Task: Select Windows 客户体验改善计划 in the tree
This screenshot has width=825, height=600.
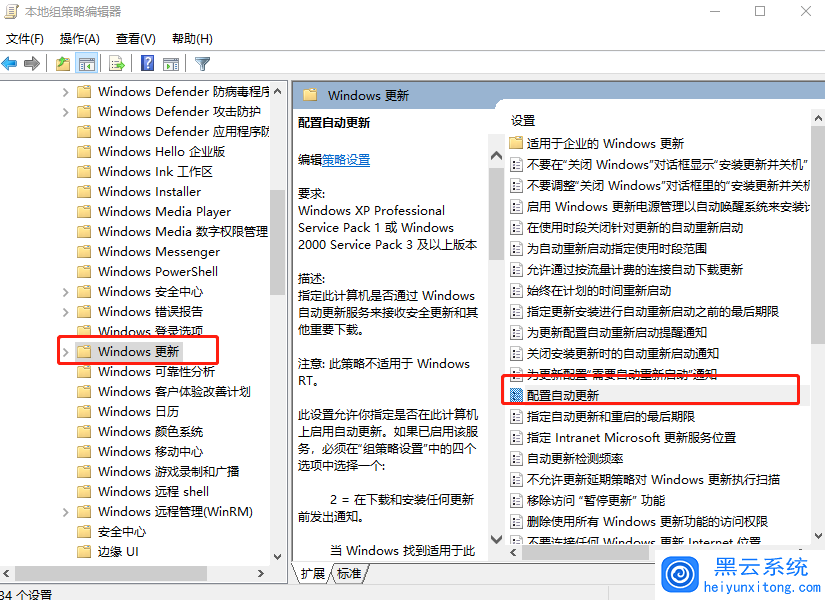Action: pos(174,392)
